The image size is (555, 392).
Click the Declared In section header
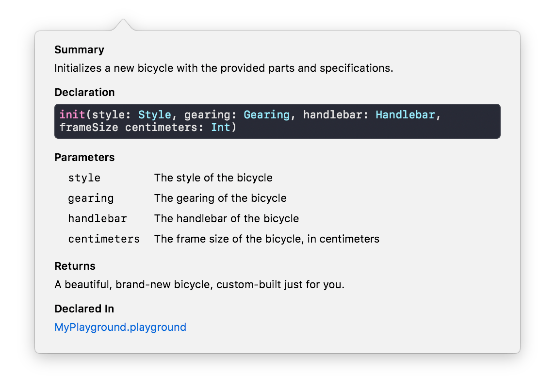[x=84, y=309]
